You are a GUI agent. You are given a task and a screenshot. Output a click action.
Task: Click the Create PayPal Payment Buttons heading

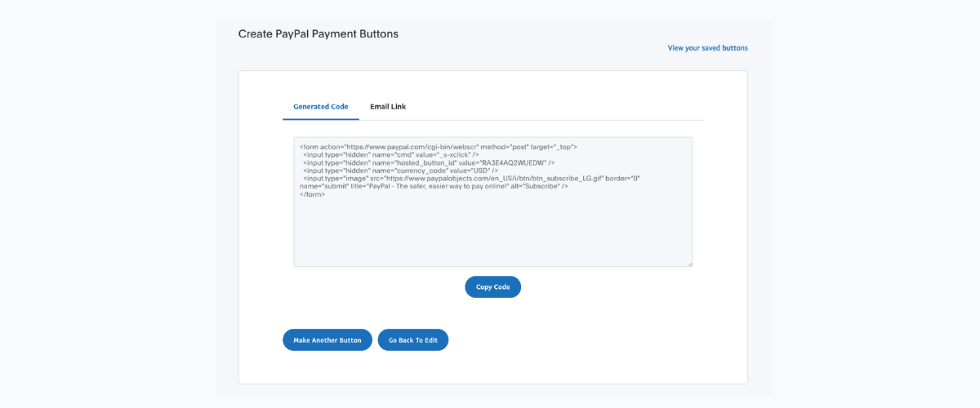pos(318,34)
